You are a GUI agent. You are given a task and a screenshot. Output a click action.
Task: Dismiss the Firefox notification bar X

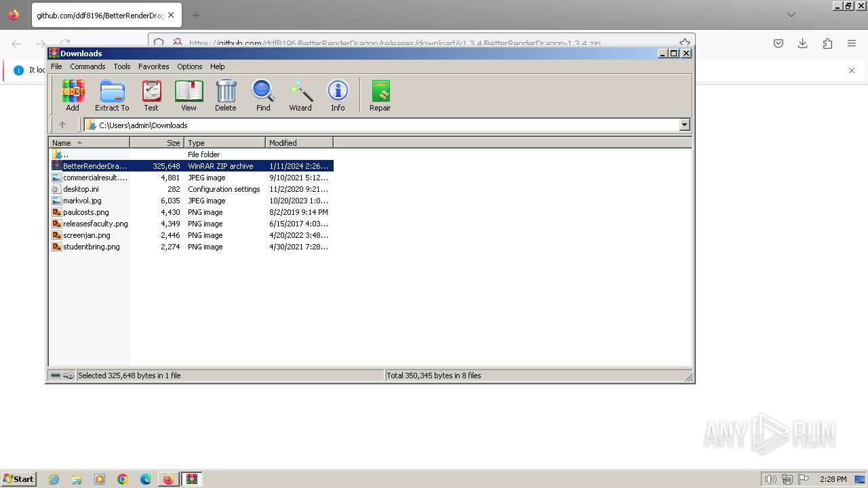pos(852,70)
